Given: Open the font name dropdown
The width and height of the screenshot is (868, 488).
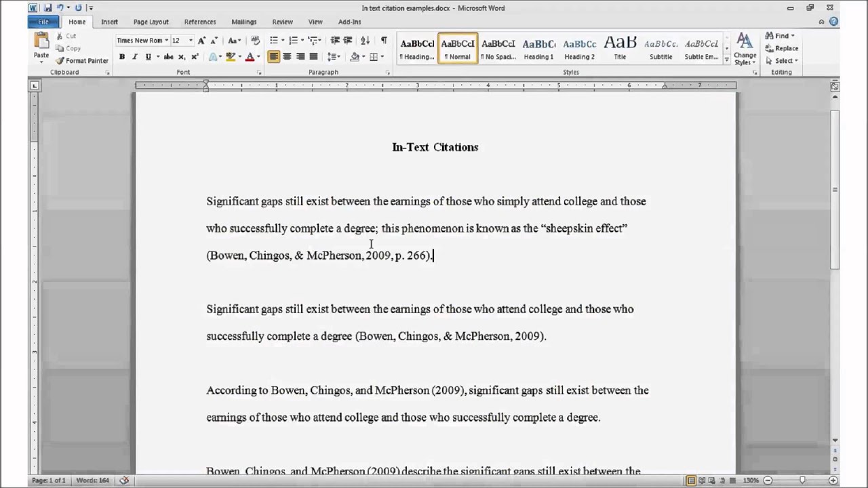Looking at the screenshot, I should click(166, 41).
